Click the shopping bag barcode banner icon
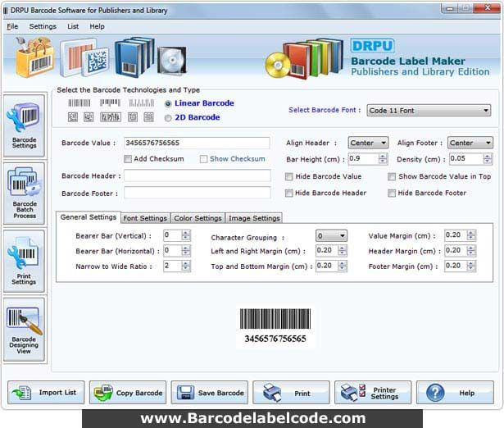 (34, 57)
